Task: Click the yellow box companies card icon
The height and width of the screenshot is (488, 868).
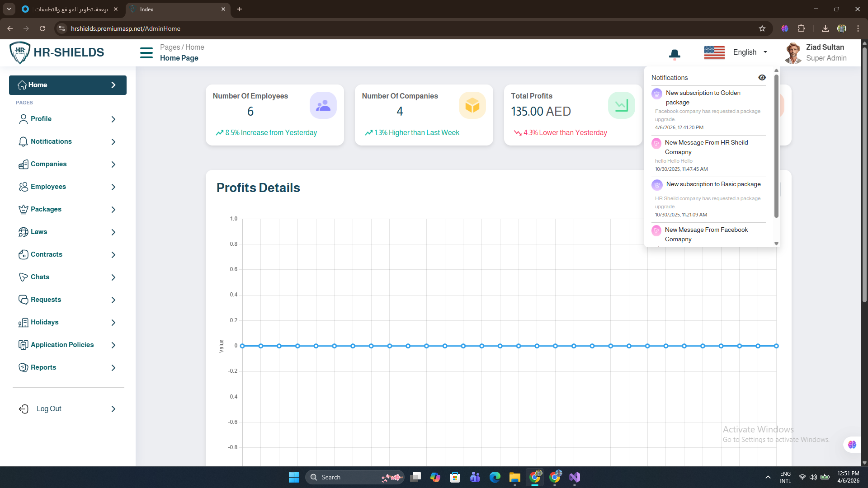Action: pos(472,105)
